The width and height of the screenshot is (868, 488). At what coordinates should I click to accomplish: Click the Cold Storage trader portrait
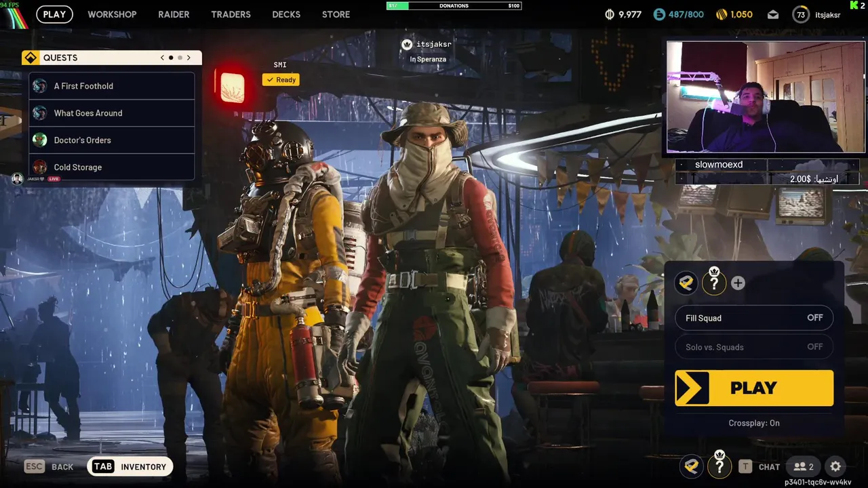40,167
